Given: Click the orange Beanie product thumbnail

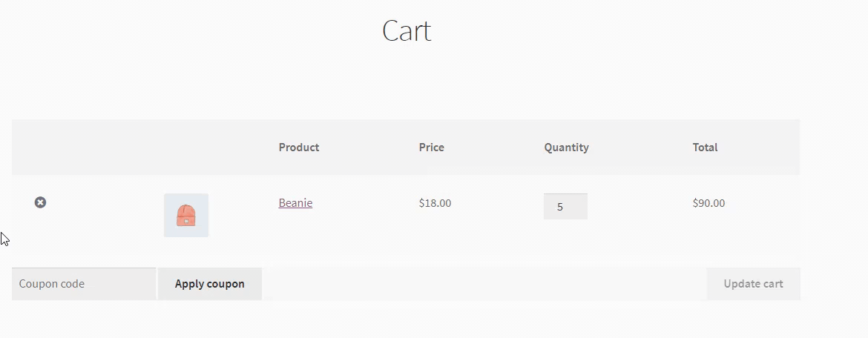Looking at the screenshot, I should (x=185, y=216).
